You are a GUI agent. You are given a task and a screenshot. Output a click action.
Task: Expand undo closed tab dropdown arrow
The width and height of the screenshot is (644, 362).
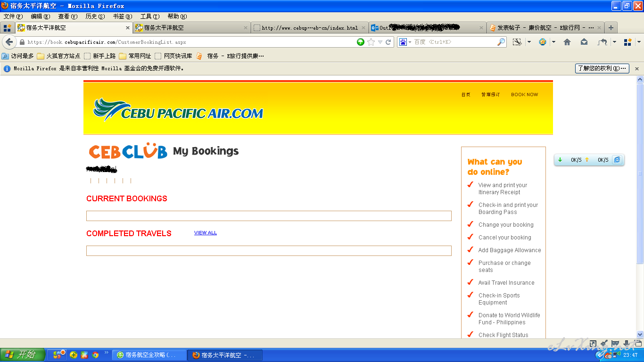[614, 42]
